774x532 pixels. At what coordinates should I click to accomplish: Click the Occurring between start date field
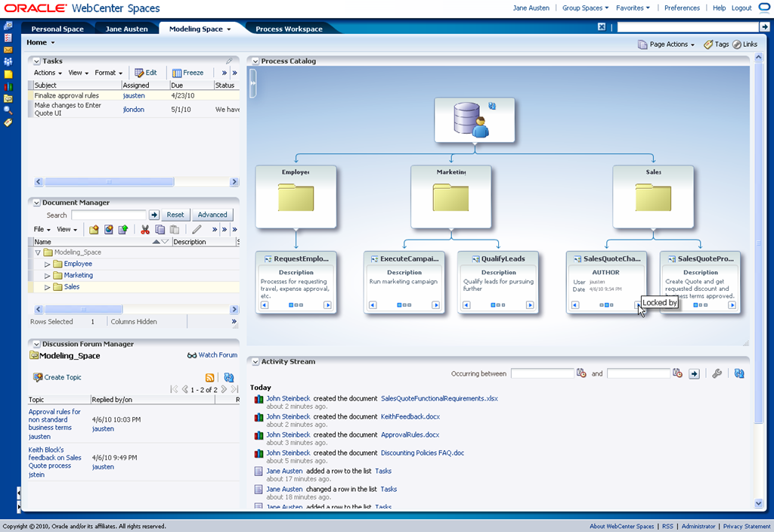pyautogui.click(x=543, y=373)
